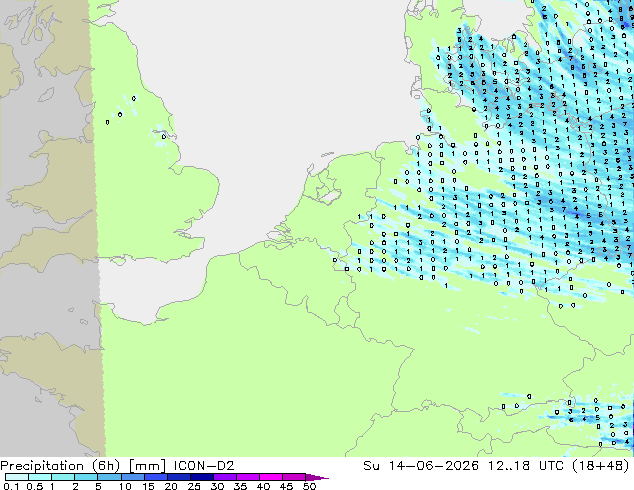Image resolution: width=634 pixels, height=490 pixels.
Task: Click the '(18+48)' forecast run label
Action: pyautogui.click(x=601, y=466)
